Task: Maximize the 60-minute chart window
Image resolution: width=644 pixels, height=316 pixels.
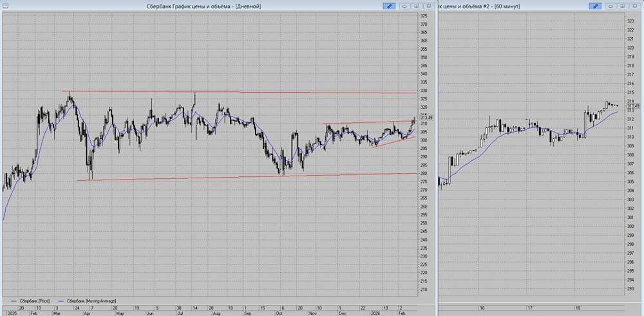Action: [623, 6]
